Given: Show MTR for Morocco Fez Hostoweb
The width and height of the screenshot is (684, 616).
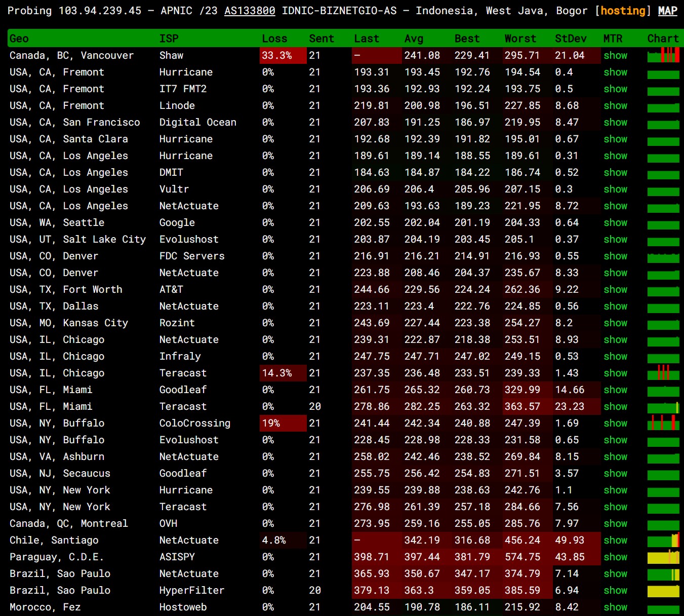Looking at the screenshot, I should click(615, 607).
